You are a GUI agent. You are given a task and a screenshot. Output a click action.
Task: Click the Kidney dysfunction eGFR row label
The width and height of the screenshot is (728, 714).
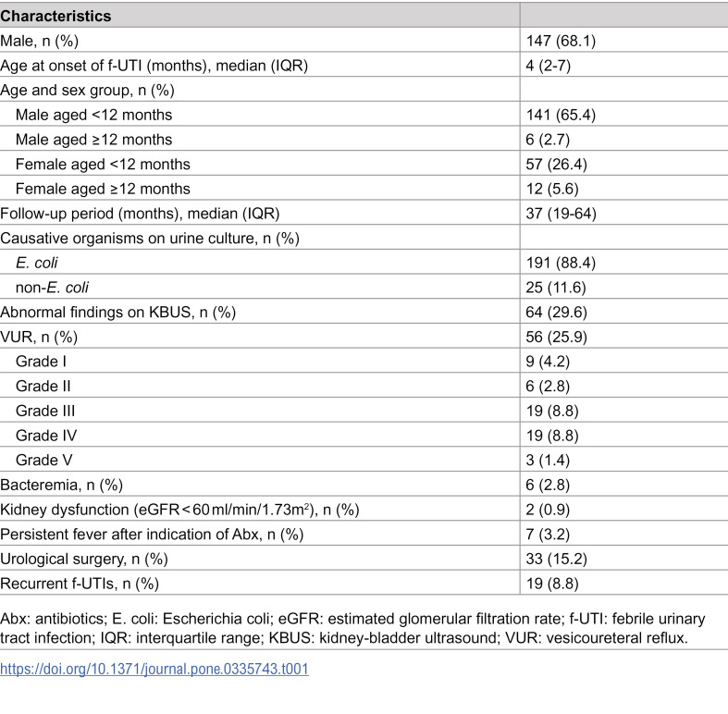[179, 510]
